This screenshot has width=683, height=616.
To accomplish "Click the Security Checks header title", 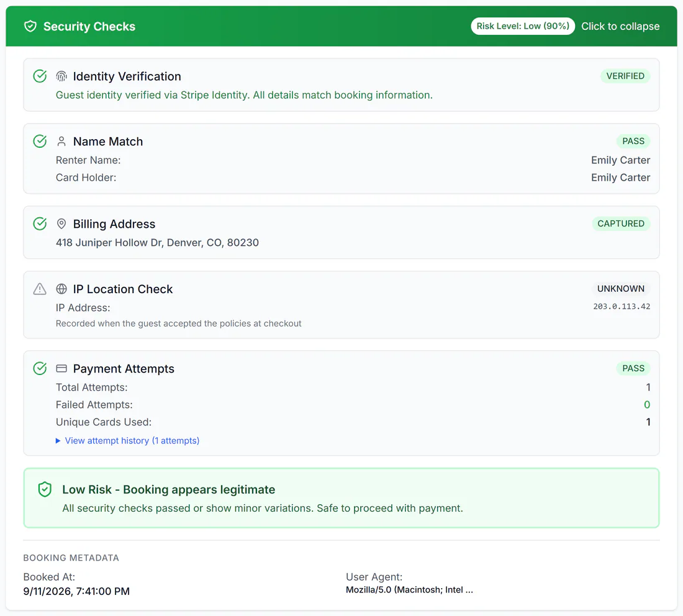I will click(x=89, y=26).
